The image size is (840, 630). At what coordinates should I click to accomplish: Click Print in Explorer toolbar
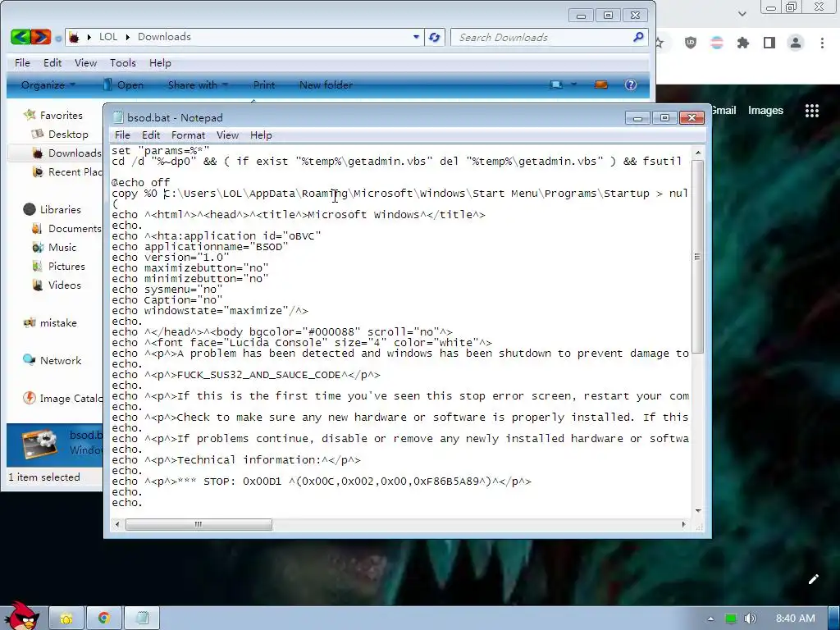[x=263, y=84]
